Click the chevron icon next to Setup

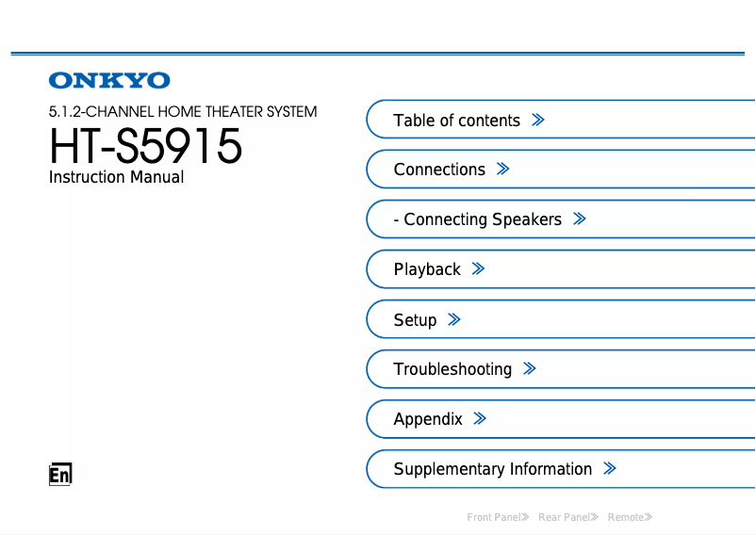click(x=454, y=320)
